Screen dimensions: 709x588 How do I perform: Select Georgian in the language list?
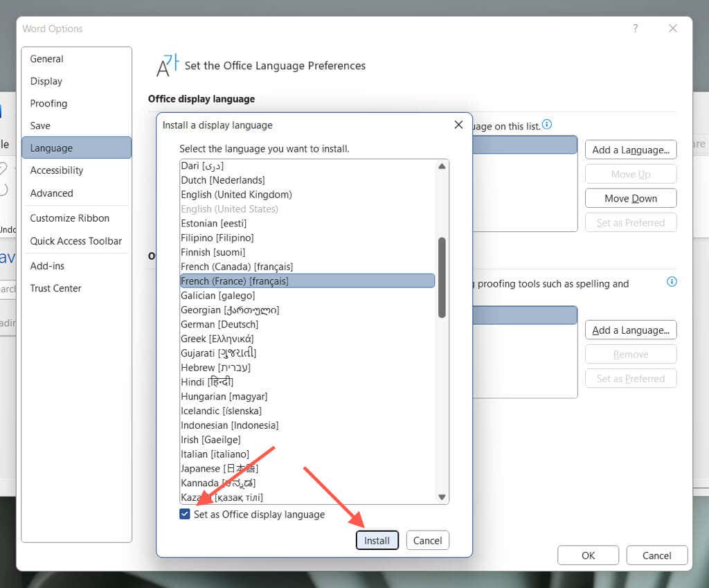pyautogui.click(x=307, y=310)
